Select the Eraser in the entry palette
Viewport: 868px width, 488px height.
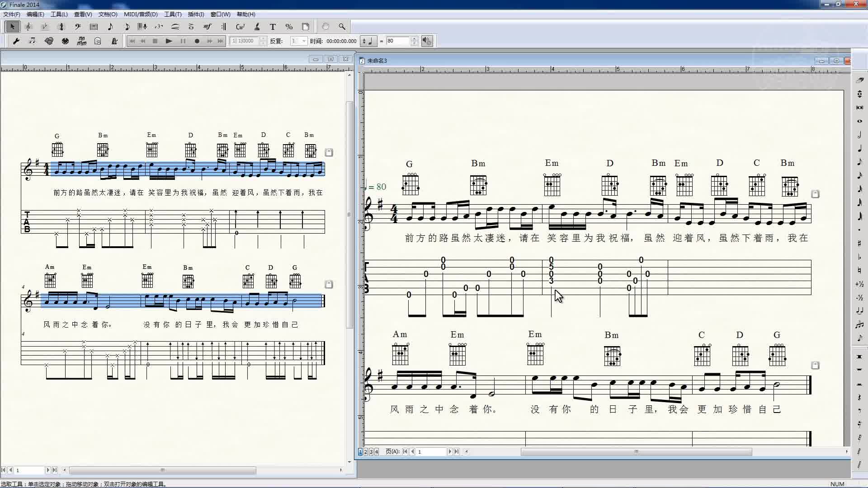[x=859, y=80]
